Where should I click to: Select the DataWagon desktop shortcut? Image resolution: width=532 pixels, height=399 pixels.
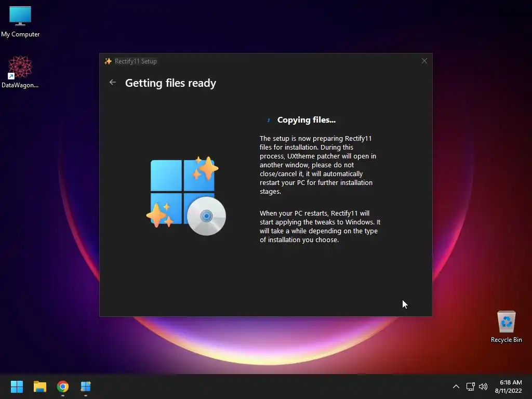coord(20,72)
